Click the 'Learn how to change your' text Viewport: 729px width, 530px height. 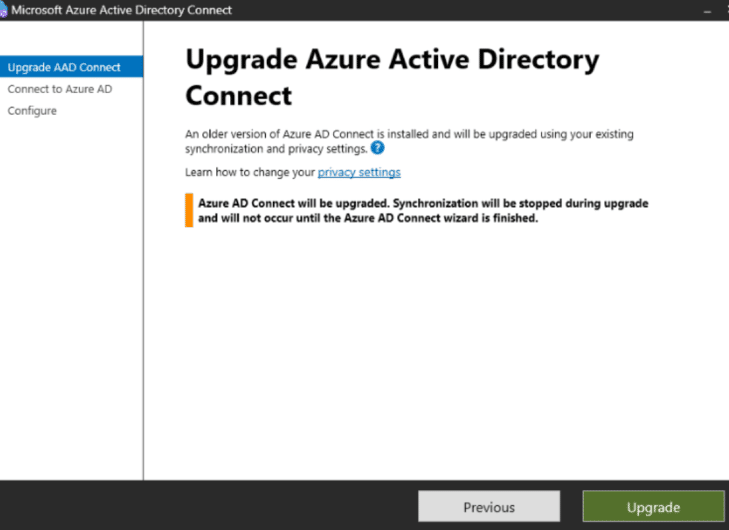click(x=250, y=172)
